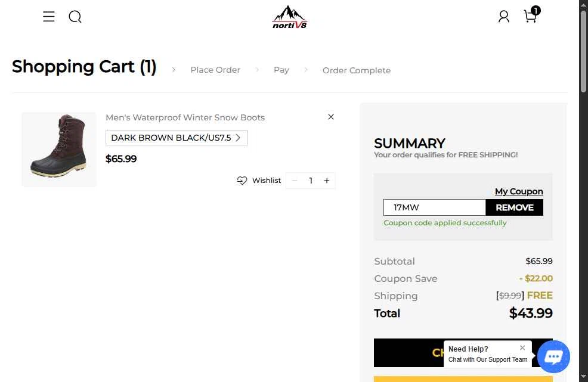Open the shopping cart icon
588x382 pixels.
(531, 15)
